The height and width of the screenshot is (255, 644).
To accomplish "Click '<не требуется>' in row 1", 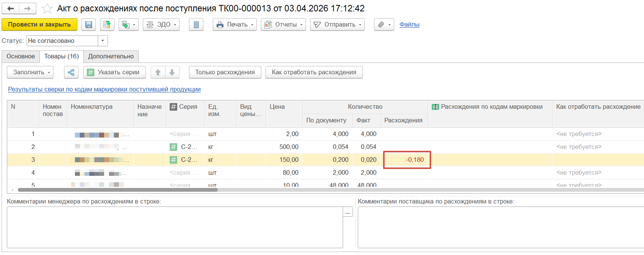I will coord(579,134).
